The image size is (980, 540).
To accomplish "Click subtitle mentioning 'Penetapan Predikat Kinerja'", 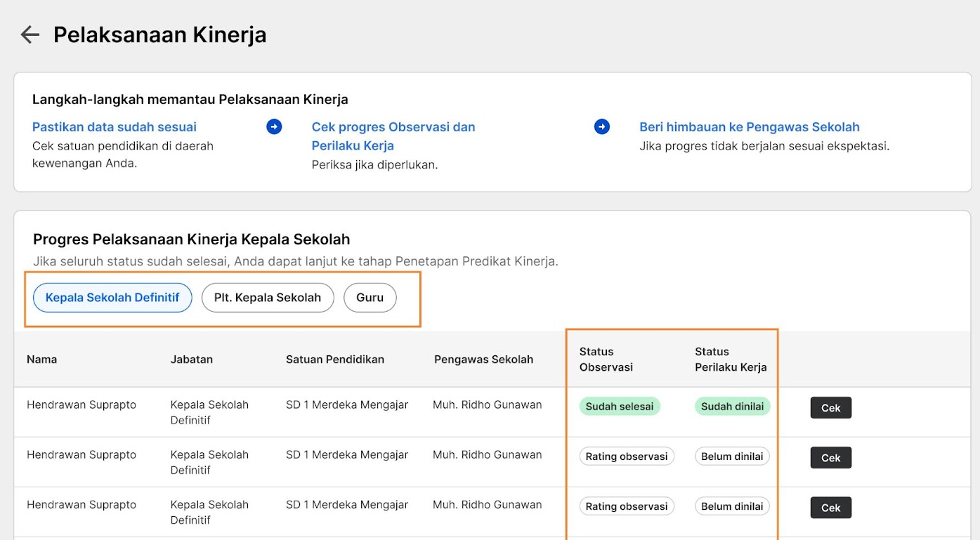I will click(x=296, y=261).
